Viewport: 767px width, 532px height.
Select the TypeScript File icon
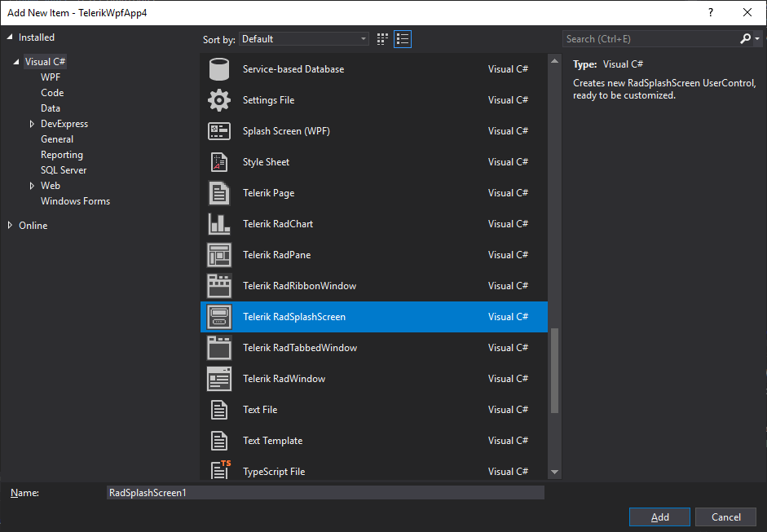tap(218, 471)
